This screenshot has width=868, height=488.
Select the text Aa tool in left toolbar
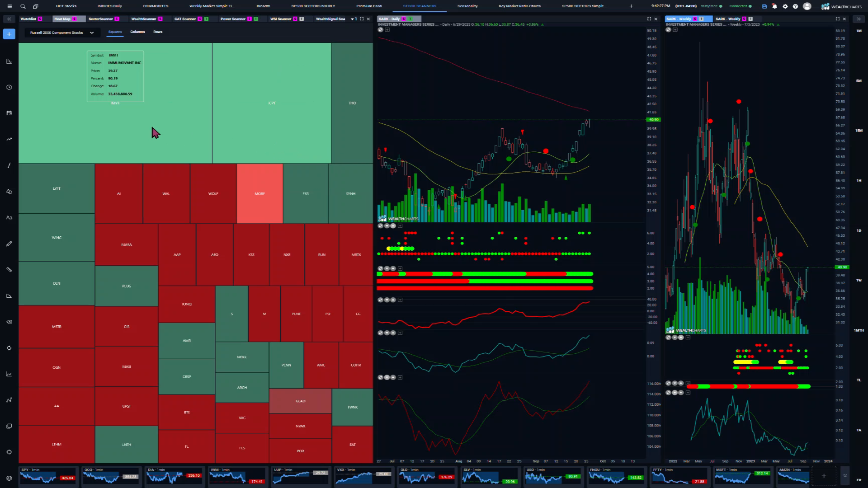coord(9,217)
